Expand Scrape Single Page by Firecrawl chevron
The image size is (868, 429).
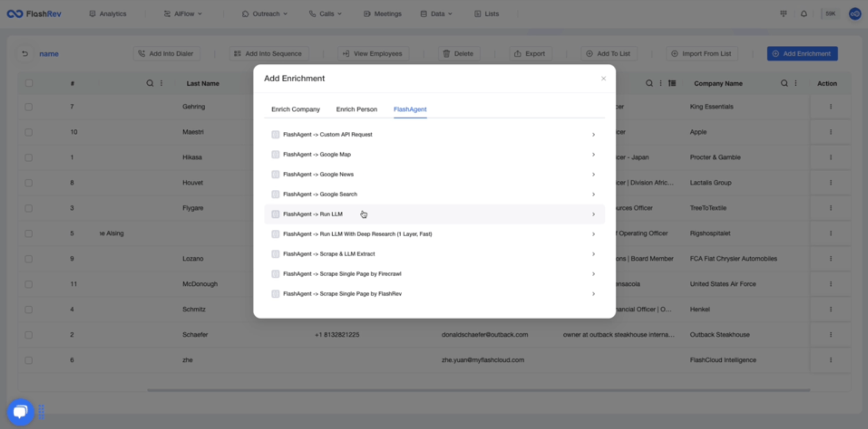(594, 274)
